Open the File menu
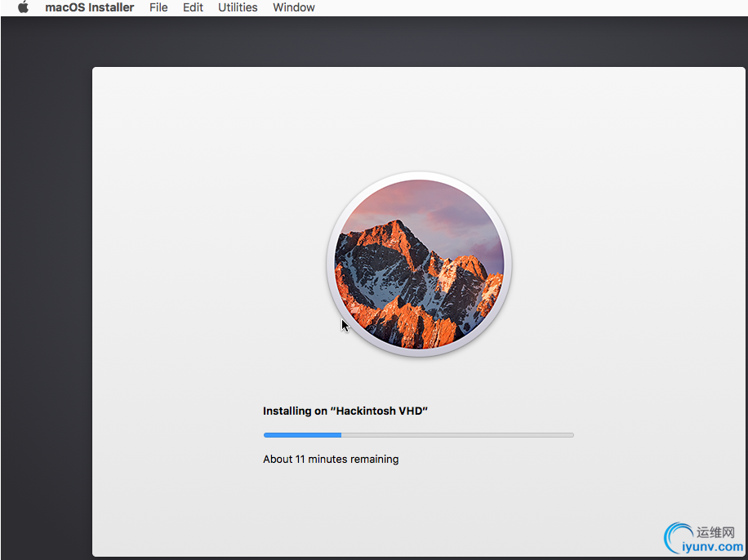This screenshot has width=748, height=560. [158, 7]
